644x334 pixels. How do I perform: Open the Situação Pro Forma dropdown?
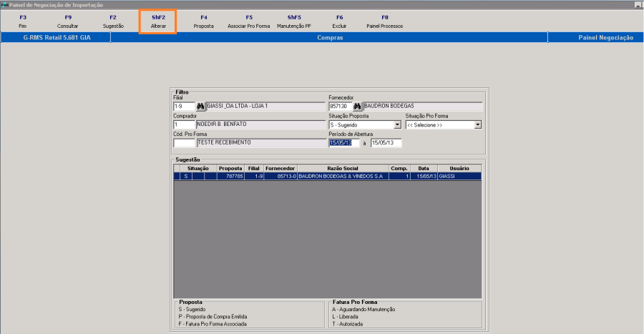[x=478, y=124]
